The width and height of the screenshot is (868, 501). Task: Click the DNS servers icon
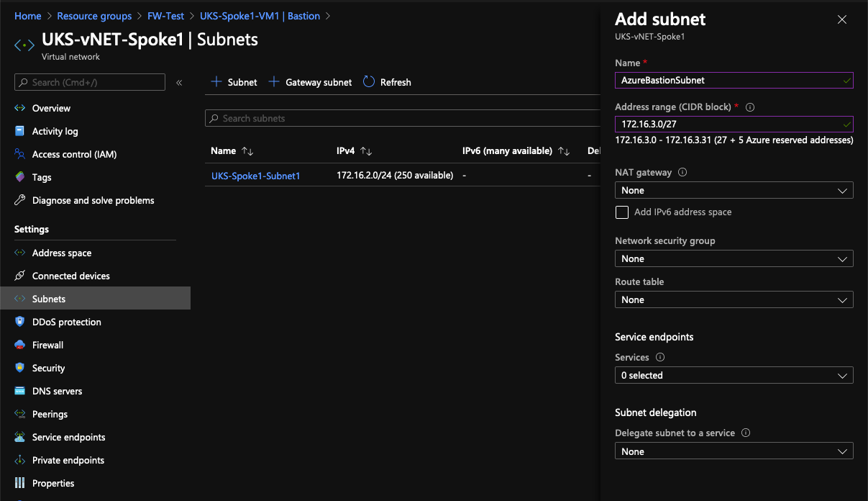click(19, 391)
